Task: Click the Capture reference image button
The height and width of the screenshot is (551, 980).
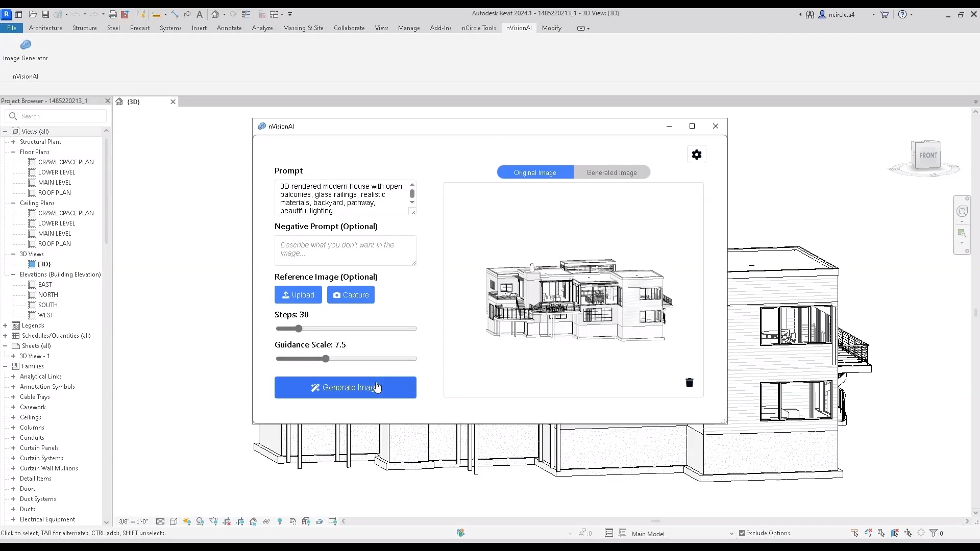Action: (x=351, y=295)
